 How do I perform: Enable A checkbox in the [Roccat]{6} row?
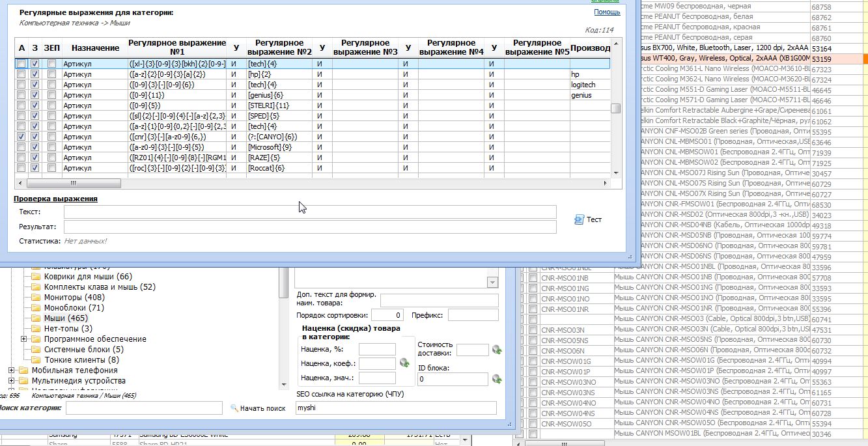tap(21, 168)
